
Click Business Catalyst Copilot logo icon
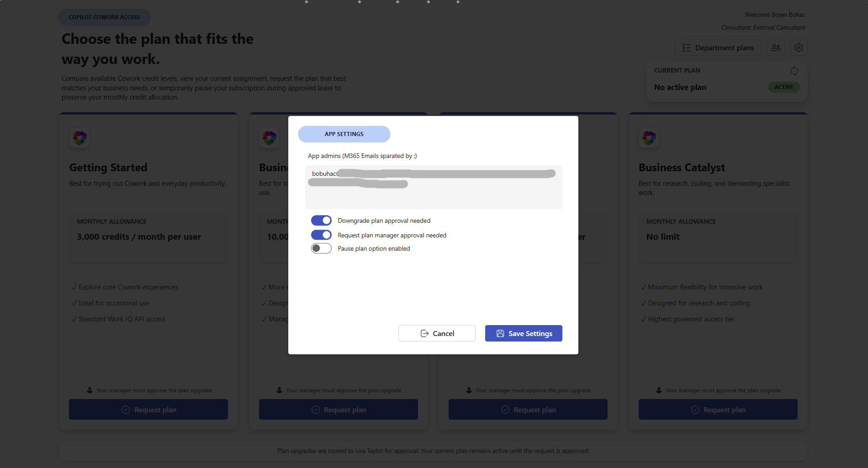pyautogui.click(x=649, y=138)
